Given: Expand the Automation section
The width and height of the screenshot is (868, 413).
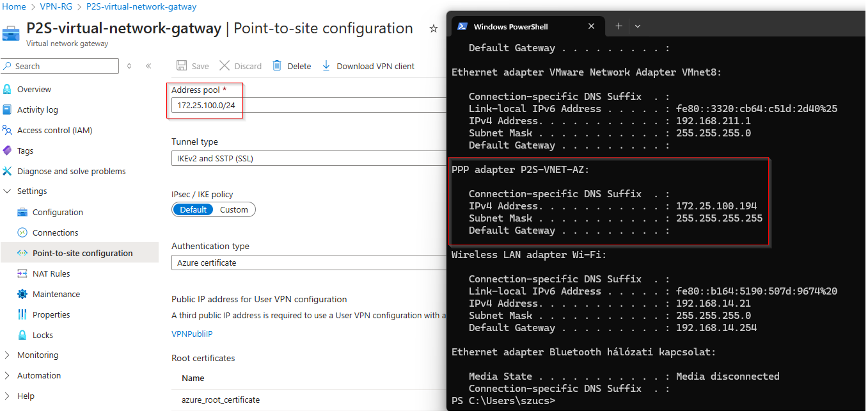Looking at the screenshot, I should (8, 376).
